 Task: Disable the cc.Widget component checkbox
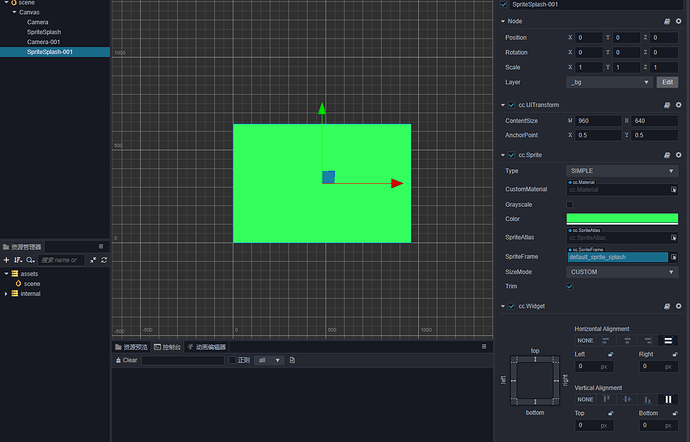pyautogui.click(x=511, y=306)
